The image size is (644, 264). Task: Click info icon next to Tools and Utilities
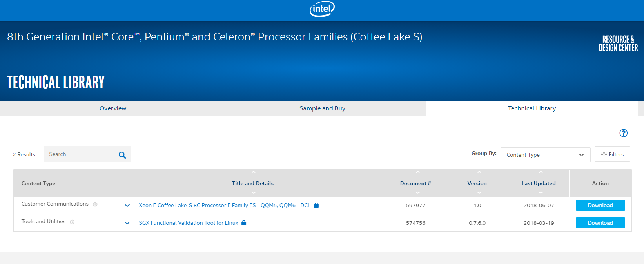72,222
